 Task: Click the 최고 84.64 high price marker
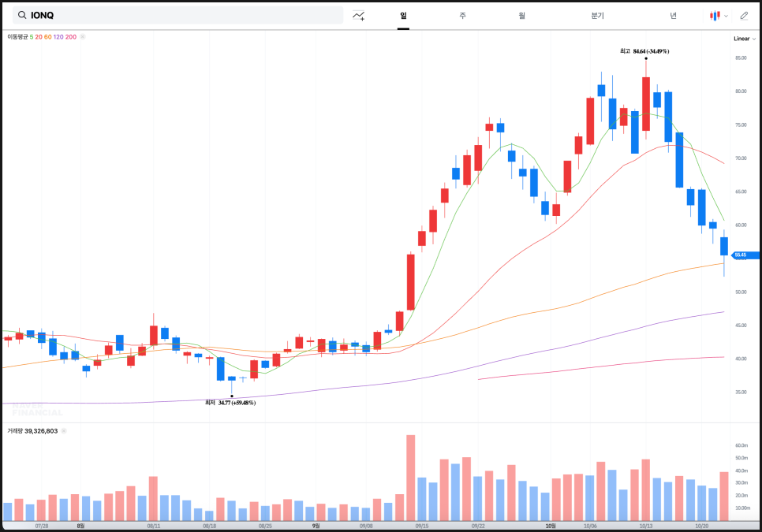(x=644, y=51)
